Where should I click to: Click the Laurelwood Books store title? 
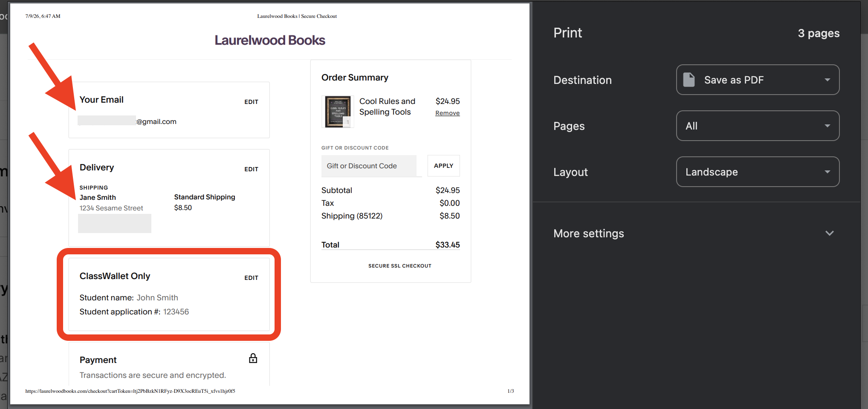point(270,40)
